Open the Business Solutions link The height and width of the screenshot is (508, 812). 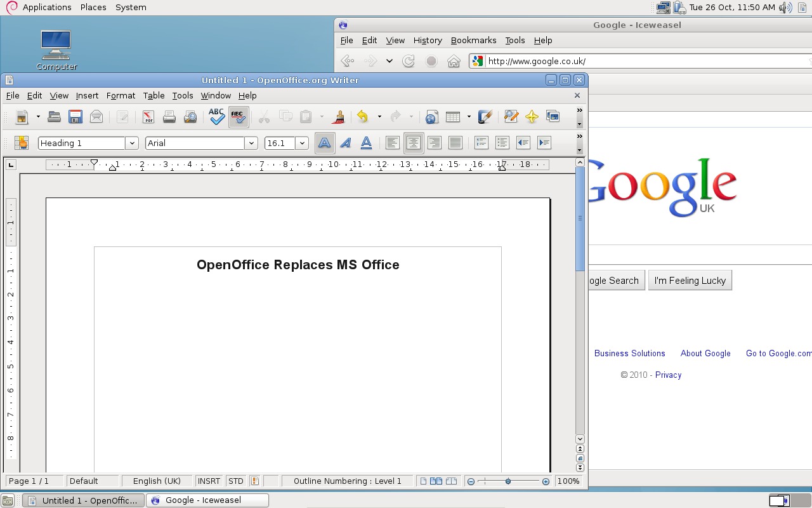coord(630,353)
